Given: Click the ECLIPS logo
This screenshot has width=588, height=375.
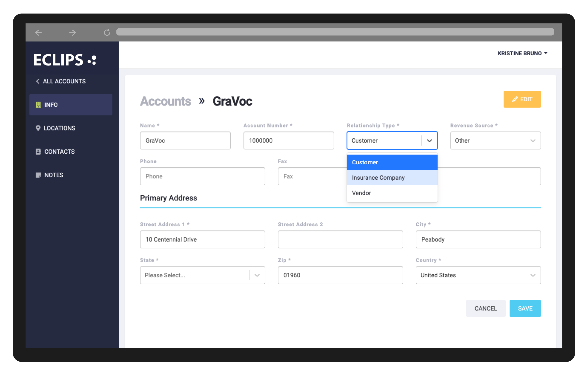Looking at the screenshot, I should click(65, 60).
